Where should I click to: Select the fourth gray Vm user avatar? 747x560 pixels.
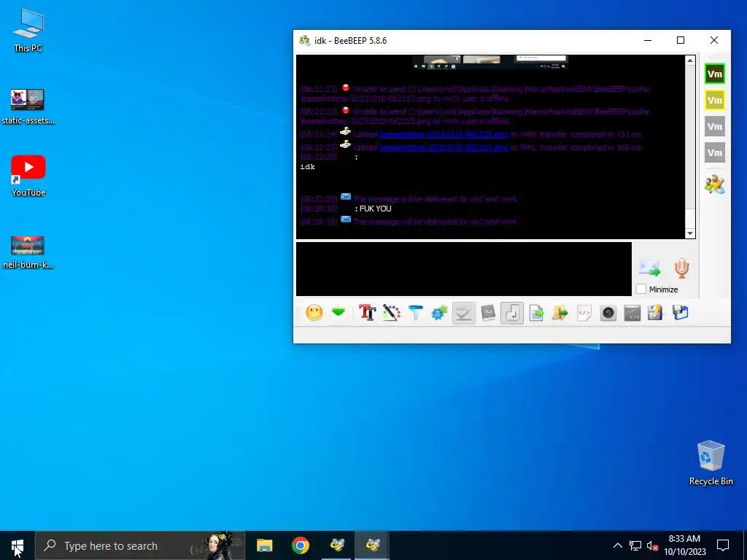pos(715,152)
